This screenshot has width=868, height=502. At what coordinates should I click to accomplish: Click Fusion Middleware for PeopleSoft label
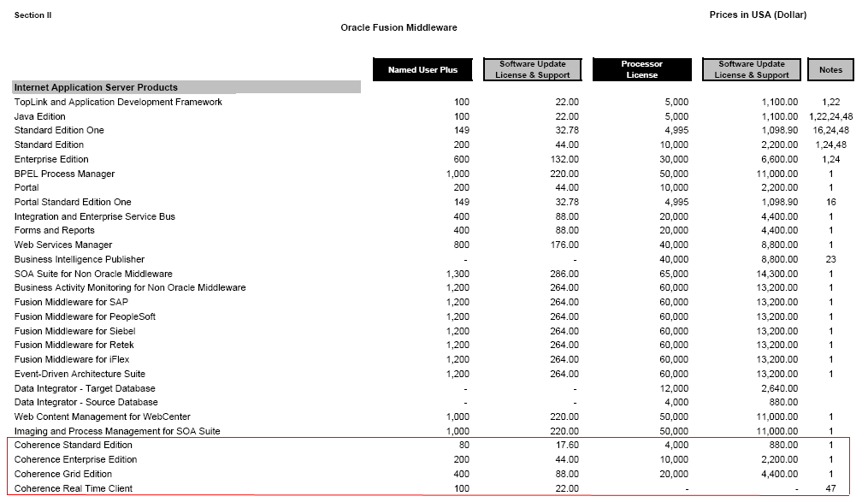(85, 316)
